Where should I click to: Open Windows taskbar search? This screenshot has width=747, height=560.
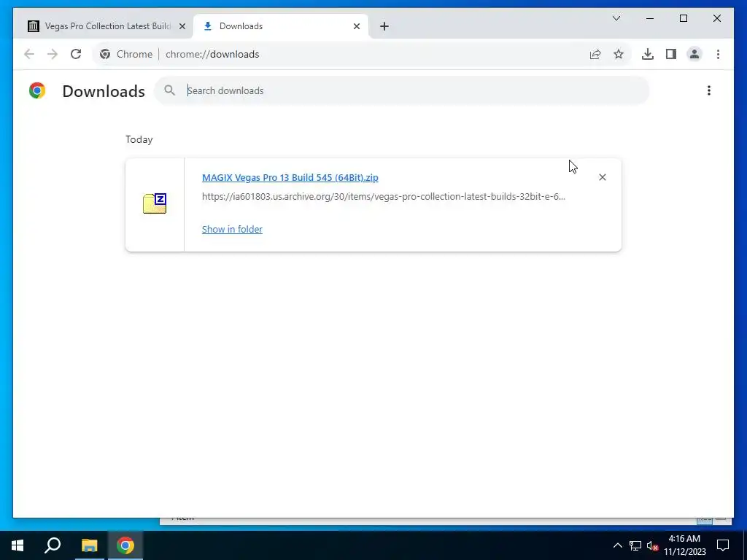coord(53,545)
